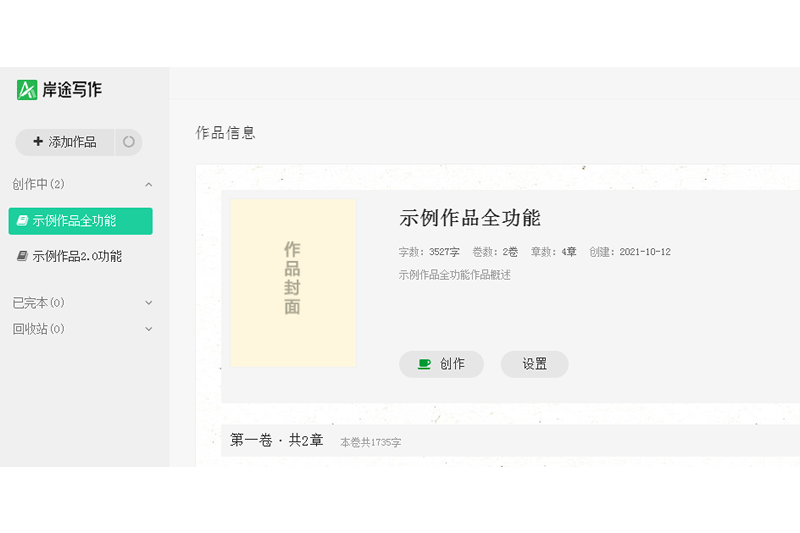Click the 添加作品 add work button
Image resolution: width=800 pixels, height=533 pixels.
[x=65, y=142]
